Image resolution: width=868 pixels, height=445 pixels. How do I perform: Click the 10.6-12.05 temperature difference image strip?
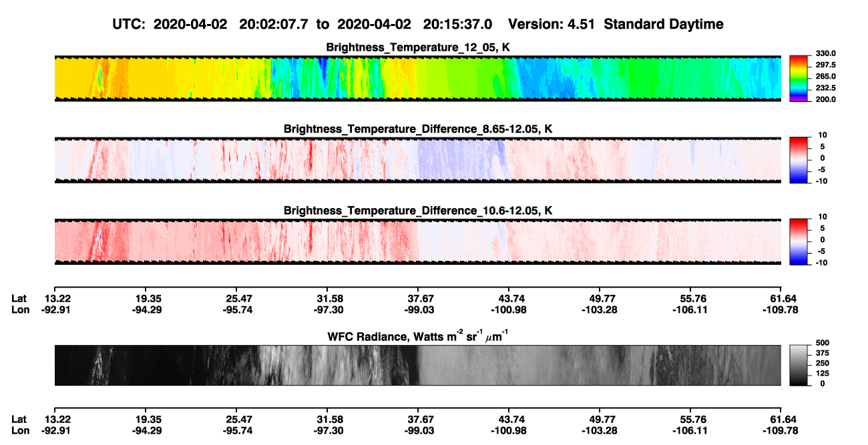[x=417, y=241]
